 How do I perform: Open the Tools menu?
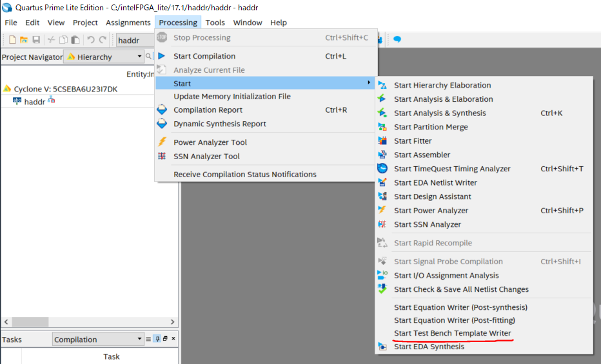[215, 23]
